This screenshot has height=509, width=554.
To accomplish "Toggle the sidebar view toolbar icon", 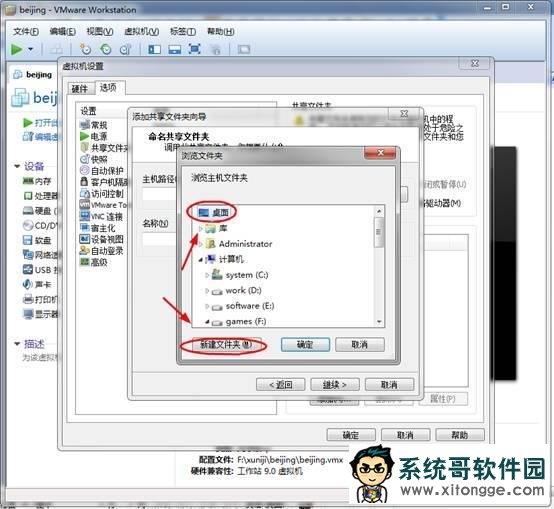I will [154, 49].
